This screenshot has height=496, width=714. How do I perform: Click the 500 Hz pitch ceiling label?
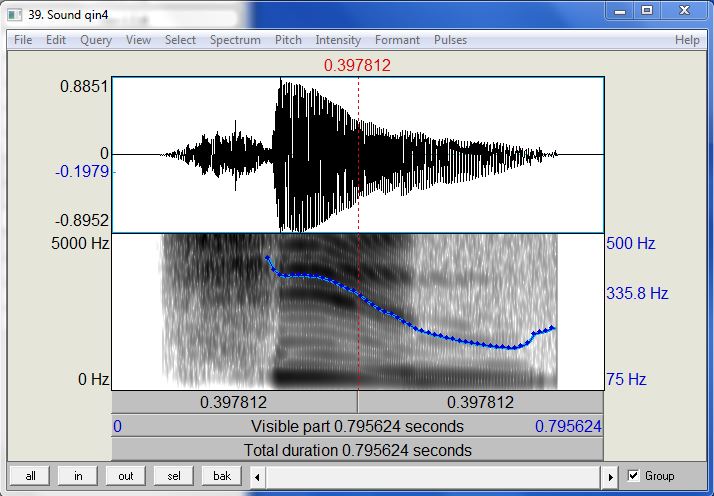pyautogui.click(x=631, y=243)
